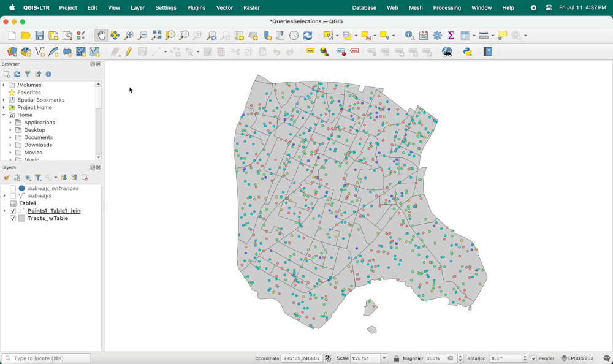Select the Map Tips speech bubble icon
The image size is (613, 364).
[x=503, y=36]
